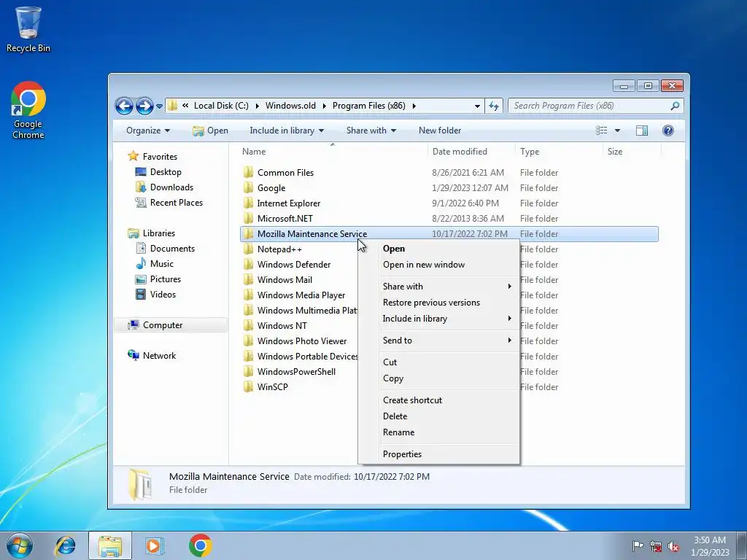The width and height of the screenshot is (747, 560).
Task: Open the recent locations dropdown beside nav arrows
Action: click(x=159, y=106)
